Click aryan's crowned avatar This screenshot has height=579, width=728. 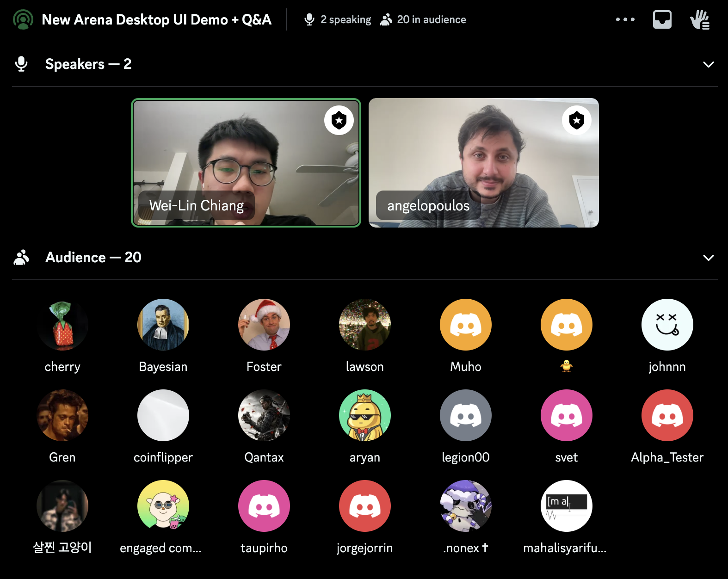(x=365, y=415)
